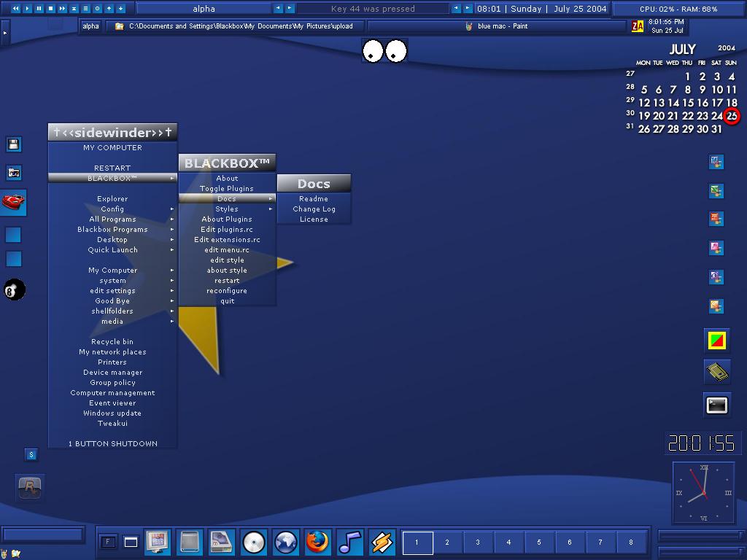Click the rewind button in the media controls

coord(16,9)
